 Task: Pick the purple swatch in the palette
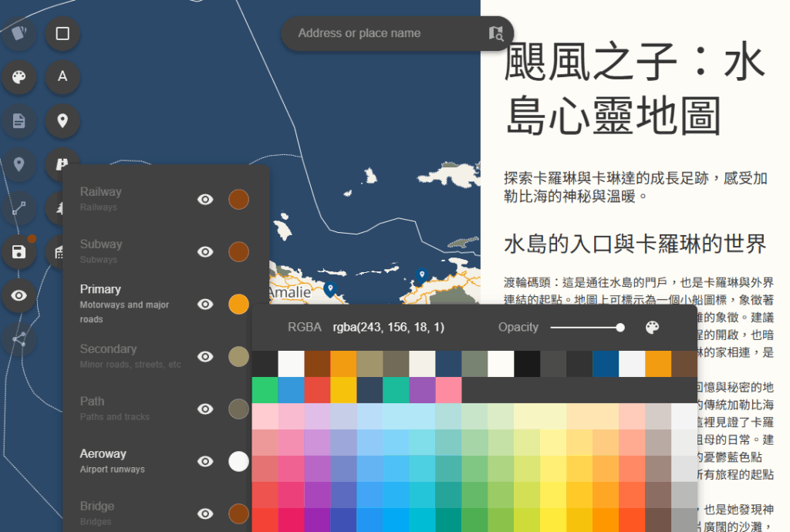point(422,390)
